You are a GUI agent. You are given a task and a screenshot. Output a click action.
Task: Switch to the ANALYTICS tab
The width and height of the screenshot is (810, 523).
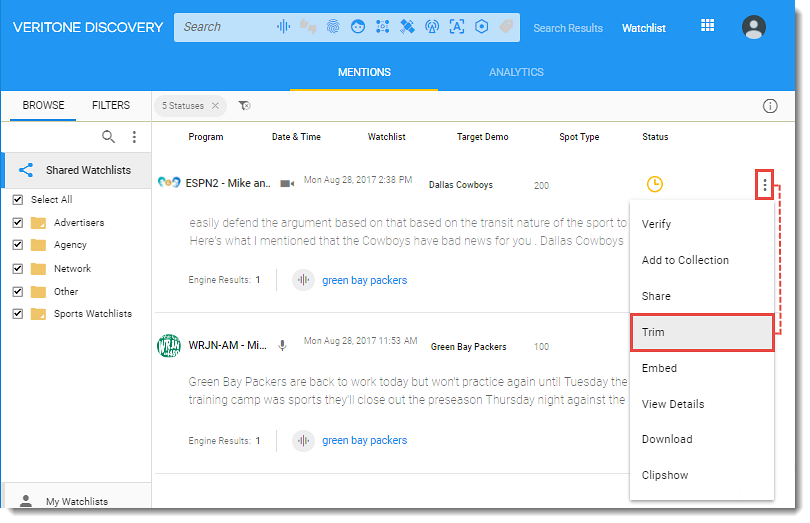tap(516, 72)
